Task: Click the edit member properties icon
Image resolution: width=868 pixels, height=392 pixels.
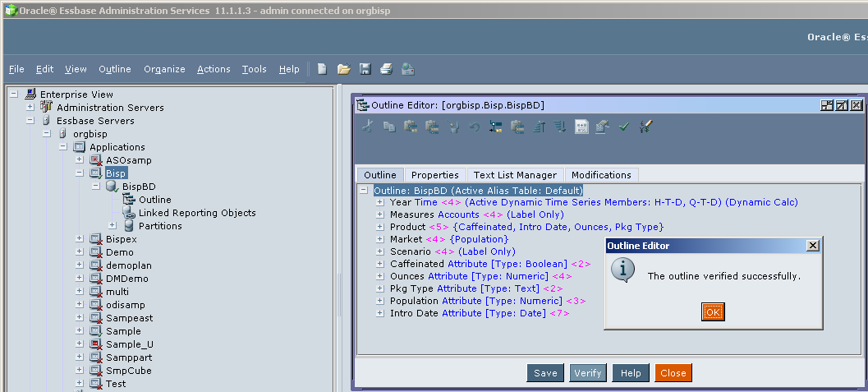Action: (602, 127)
